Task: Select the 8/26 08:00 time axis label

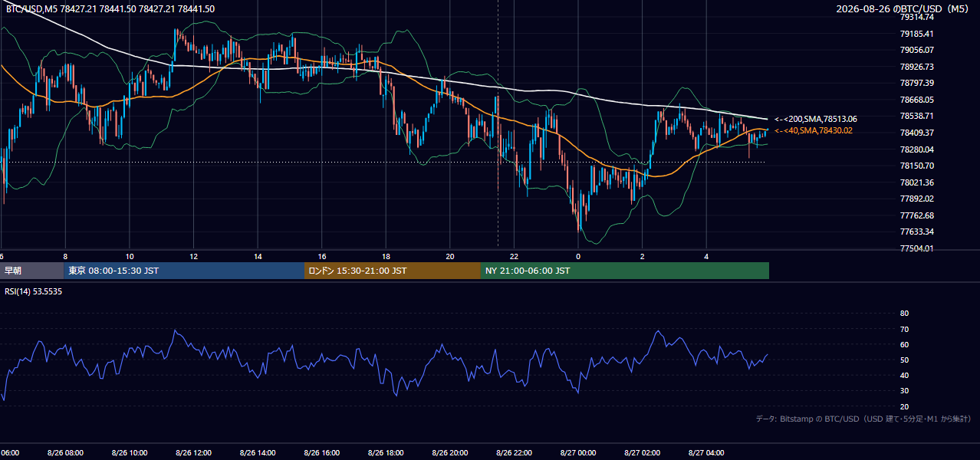Action: point(65,453)
